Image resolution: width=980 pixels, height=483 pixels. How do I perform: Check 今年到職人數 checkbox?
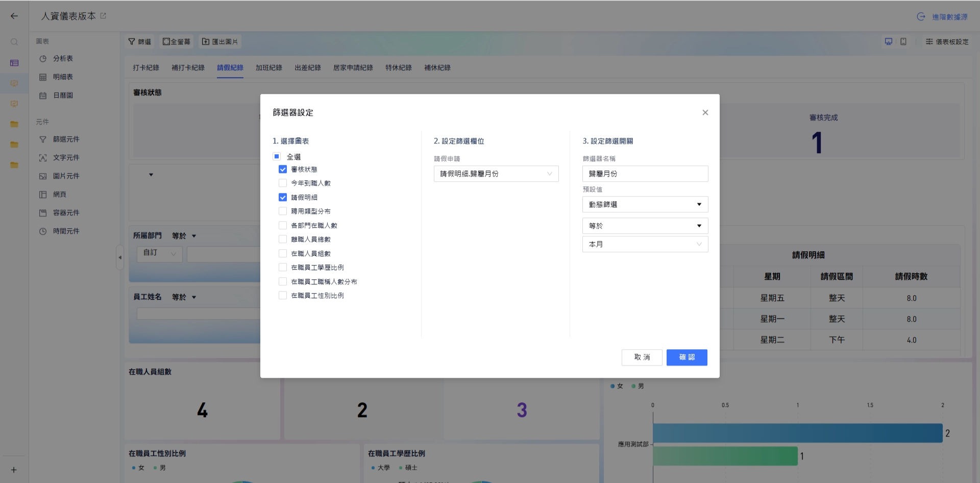283,183
